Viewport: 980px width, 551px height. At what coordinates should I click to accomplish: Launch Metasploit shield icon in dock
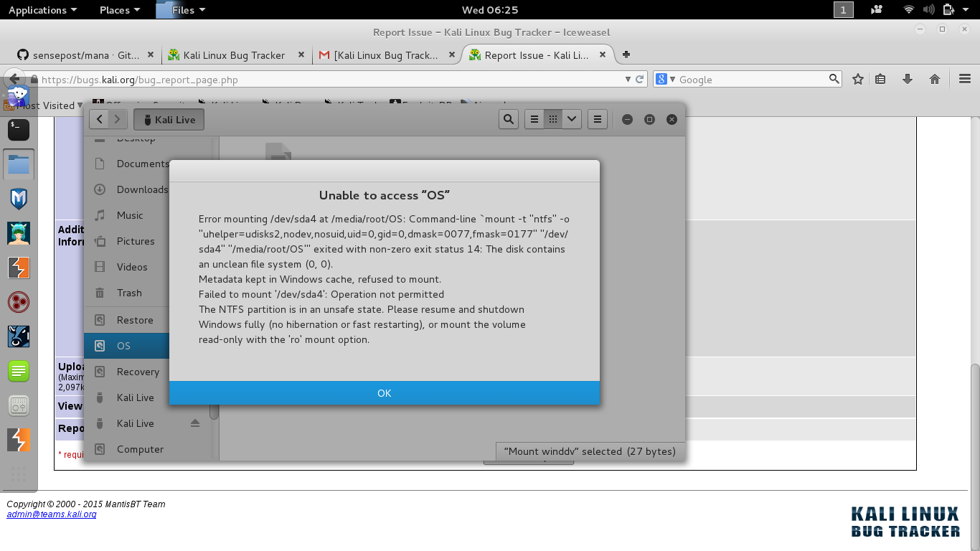(19, 199)
